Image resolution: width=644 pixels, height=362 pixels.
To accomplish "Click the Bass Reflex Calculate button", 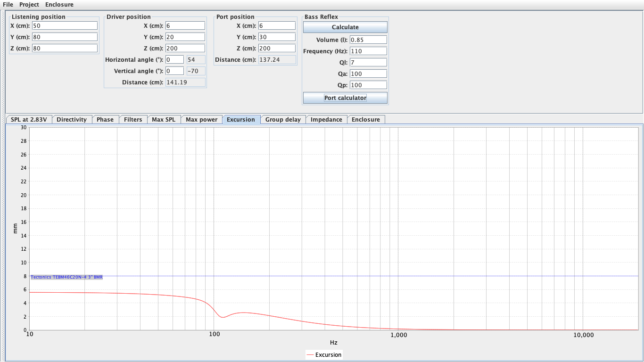I will point(345,27).
